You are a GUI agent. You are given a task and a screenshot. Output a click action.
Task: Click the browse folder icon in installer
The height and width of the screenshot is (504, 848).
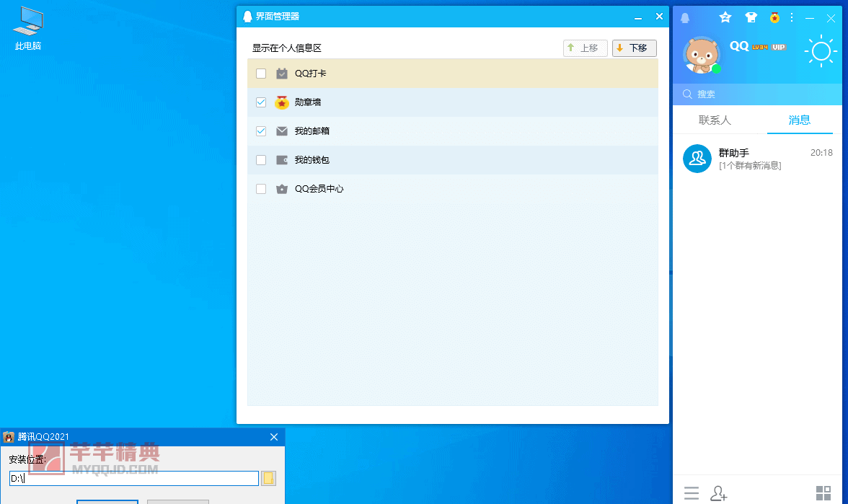269,478
